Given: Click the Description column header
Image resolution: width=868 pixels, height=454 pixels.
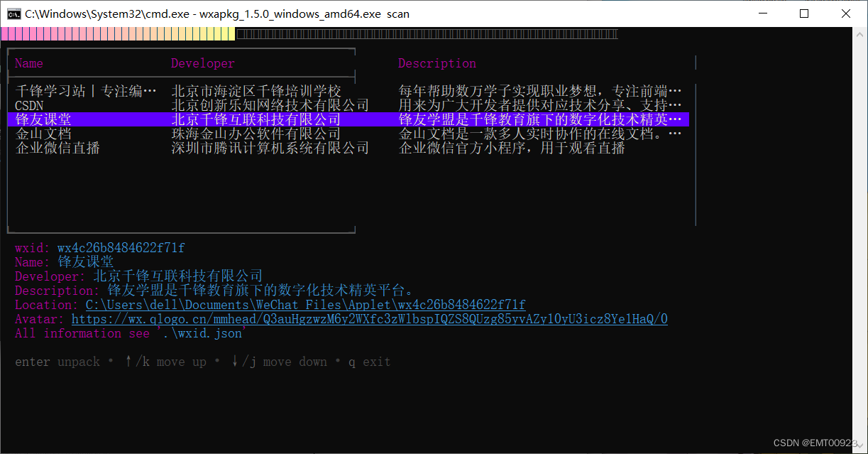Looking at the screenshot, I should click(x=437, y=63).
